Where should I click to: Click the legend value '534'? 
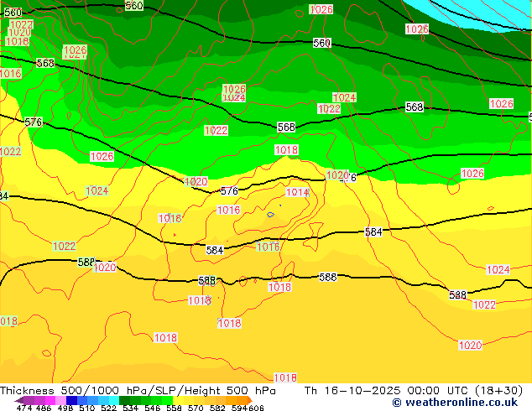point(130,408)
